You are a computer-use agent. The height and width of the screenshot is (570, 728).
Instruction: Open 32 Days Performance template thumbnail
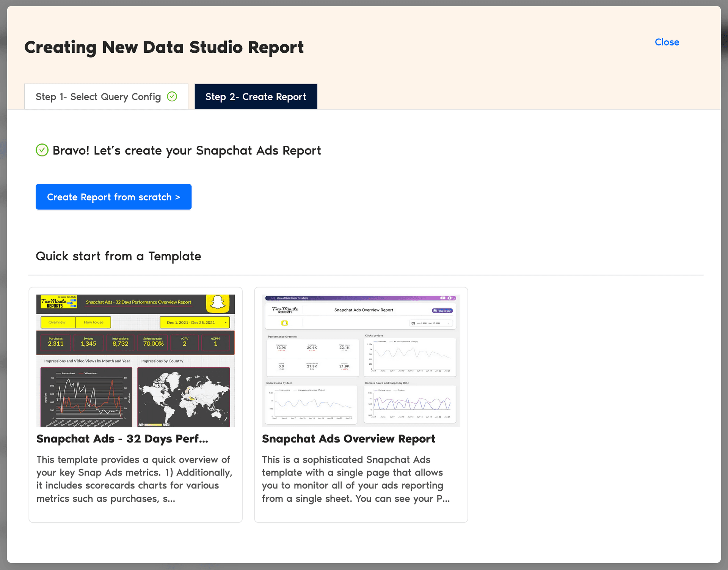(x=135, y=361)
